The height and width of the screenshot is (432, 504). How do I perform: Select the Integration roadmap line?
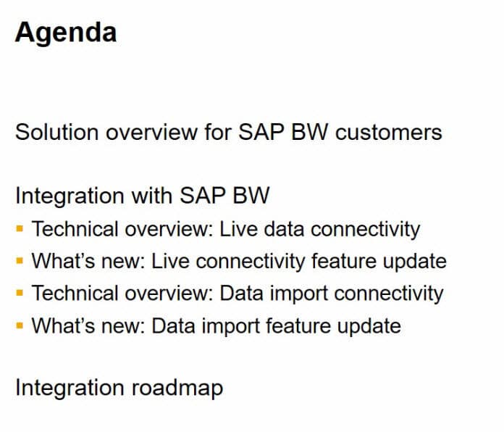coord(119,388)
